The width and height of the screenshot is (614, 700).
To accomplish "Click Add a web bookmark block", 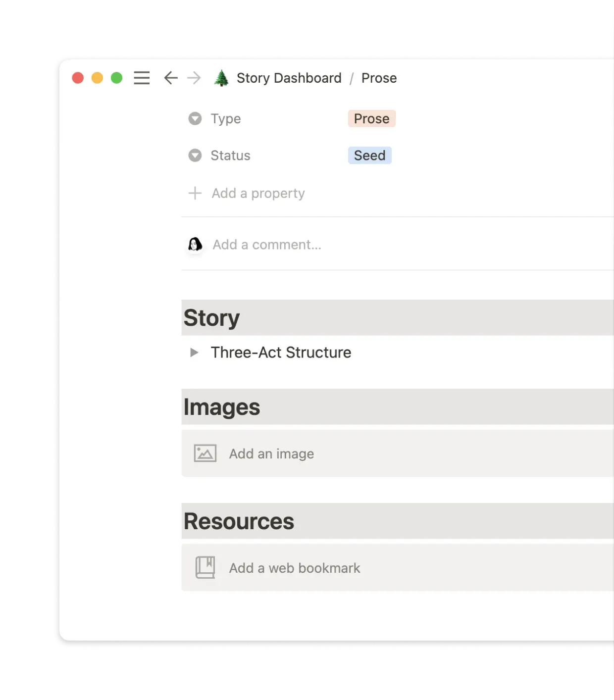I will click(x=295, y=568).
